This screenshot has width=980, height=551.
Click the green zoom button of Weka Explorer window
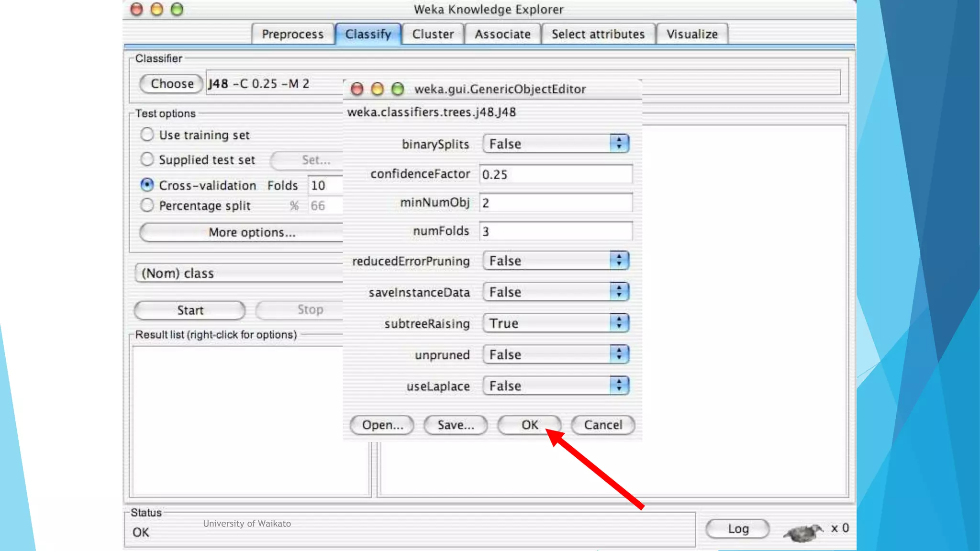[x=177, y=9]
